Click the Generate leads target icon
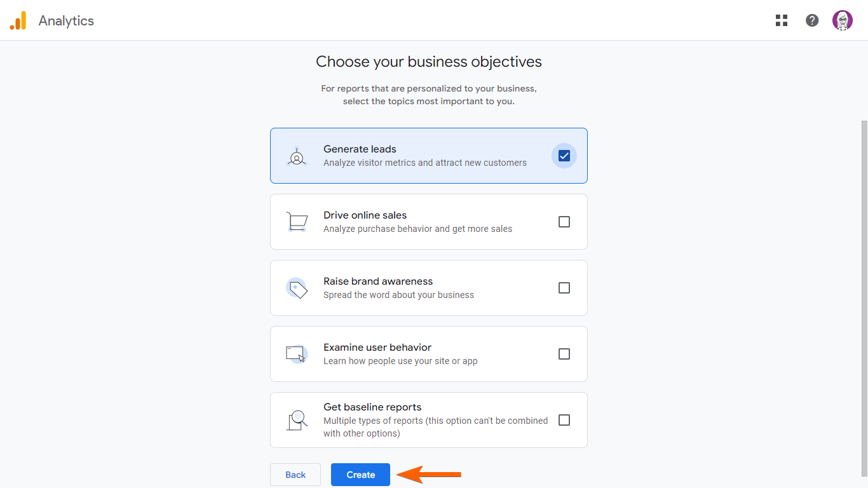 (296, 156)
